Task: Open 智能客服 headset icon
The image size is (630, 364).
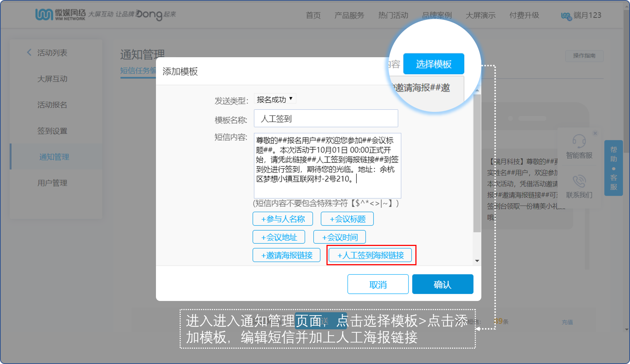Action: [579, 142]
